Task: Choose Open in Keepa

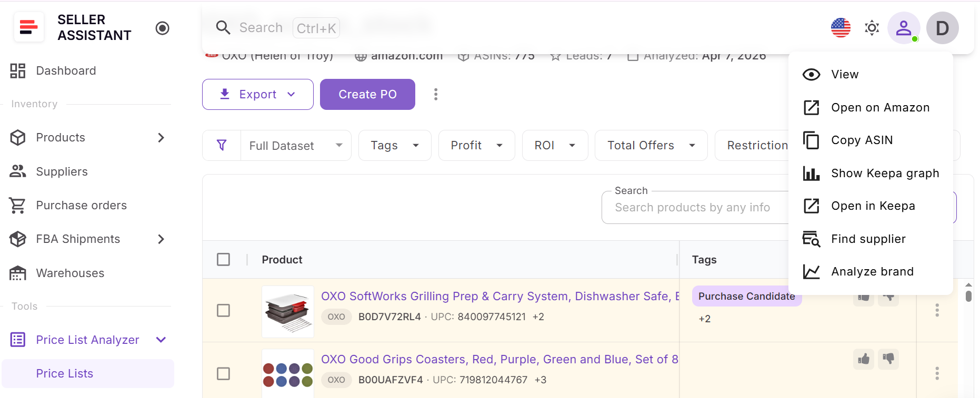Action: pos(871,206)
